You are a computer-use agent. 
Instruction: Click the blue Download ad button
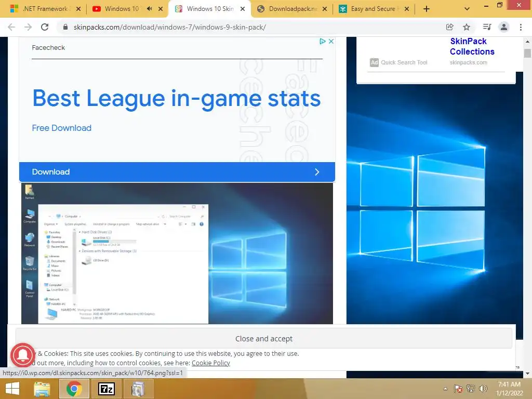point(177,172)
